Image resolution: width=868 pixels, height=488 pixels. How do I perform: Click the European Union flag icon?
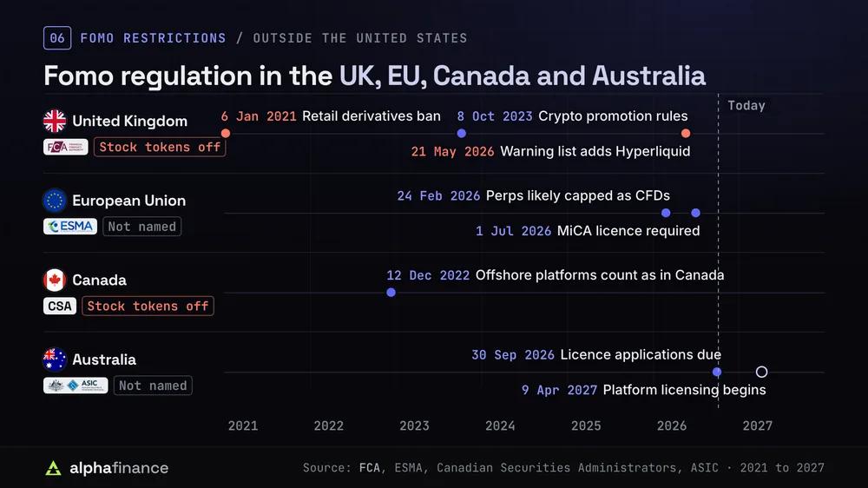click(x=54, y=201)
